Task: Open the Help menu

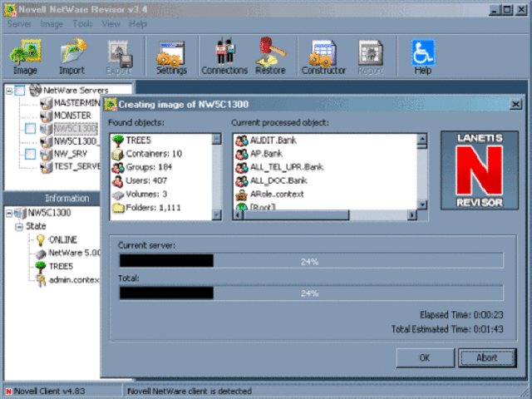Action: pos(137,24)
